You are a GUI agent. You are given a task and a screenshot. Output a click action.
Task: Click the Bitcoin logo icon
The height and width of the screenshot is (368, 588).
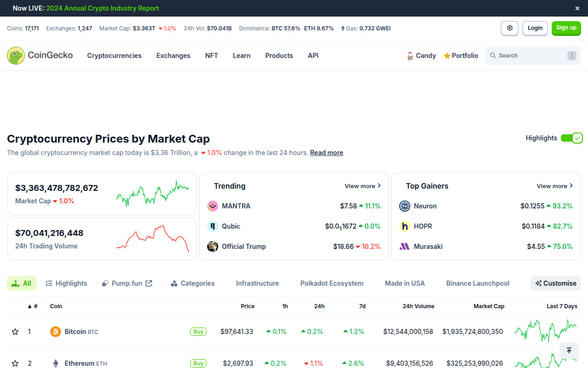55,332
